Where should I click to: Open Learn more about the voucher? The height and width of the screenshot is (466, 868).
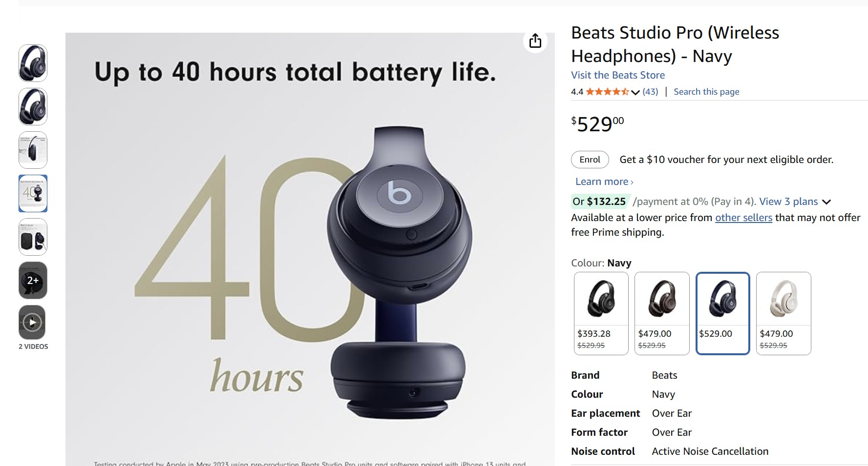pos(604,182)
